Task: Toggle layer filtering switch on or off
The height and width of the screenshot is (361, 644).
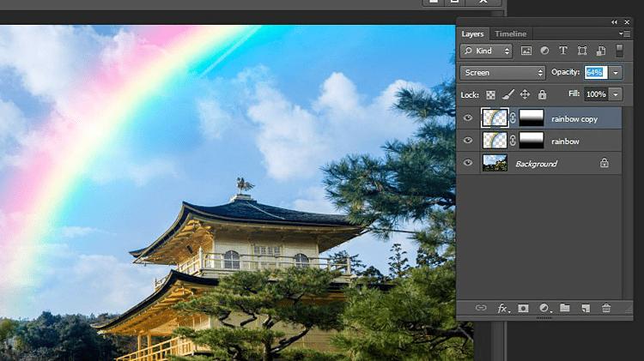Action: point(619,51)
